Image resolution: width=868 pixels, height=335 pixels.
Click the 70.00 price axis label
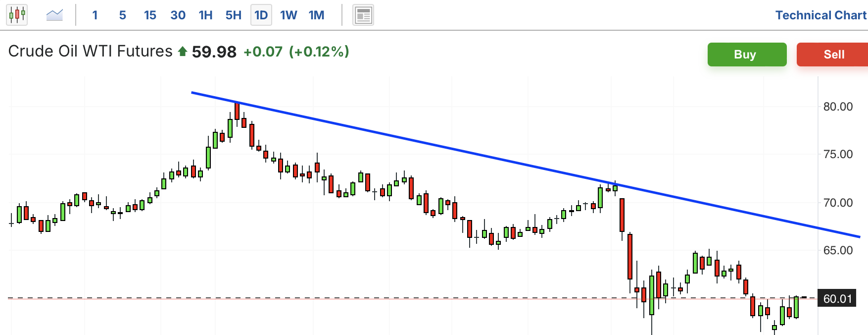coord(838,203)
